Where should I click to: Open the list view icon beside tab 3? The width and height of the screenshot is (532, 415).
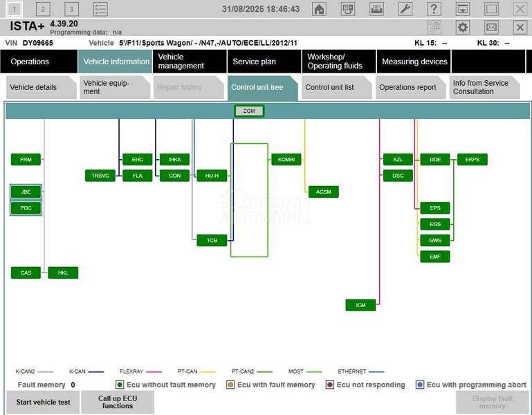(x=100, y=9)
